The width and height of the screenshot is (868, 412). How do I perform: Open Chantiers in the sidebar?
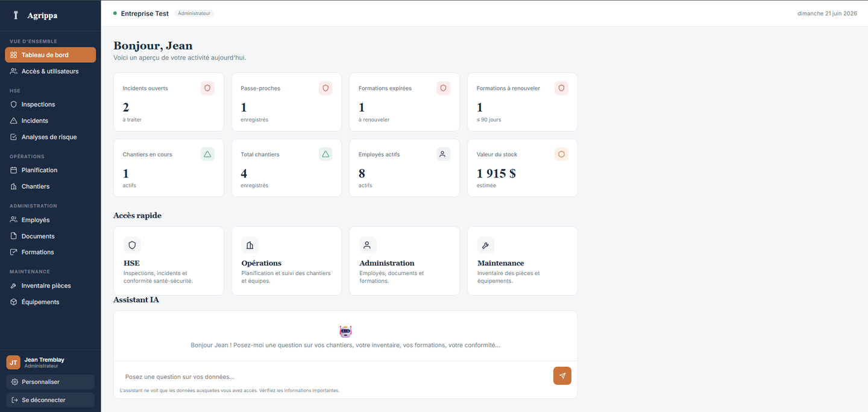coord(50,186)
